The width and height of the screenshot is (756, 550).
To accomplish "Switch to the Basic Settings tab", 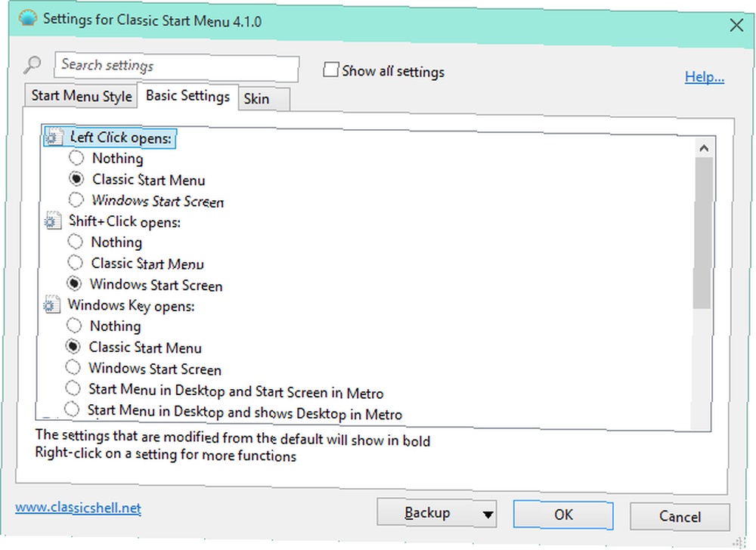I will tap(187, 96).
